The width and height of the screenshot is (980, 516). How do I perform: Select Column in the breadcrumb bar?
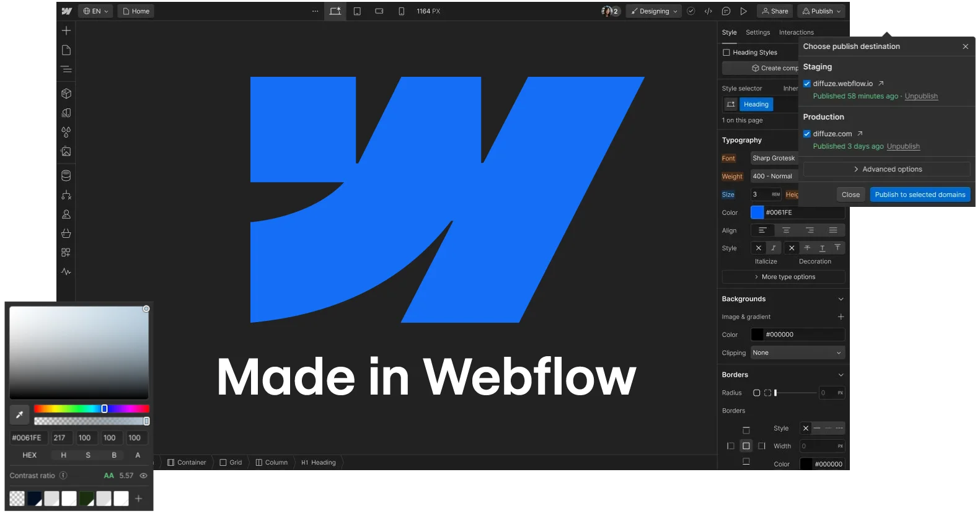271,463
